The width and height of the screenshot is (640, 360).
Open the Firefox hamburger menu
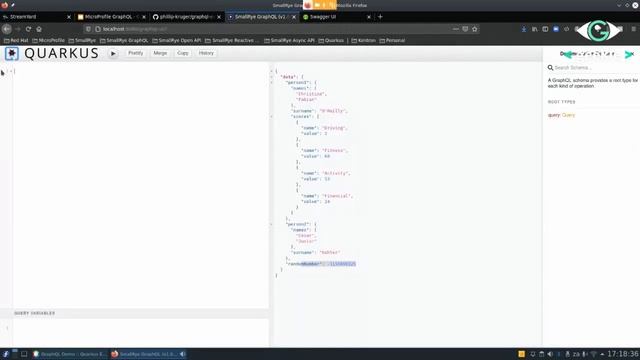(x=633, y=29)
